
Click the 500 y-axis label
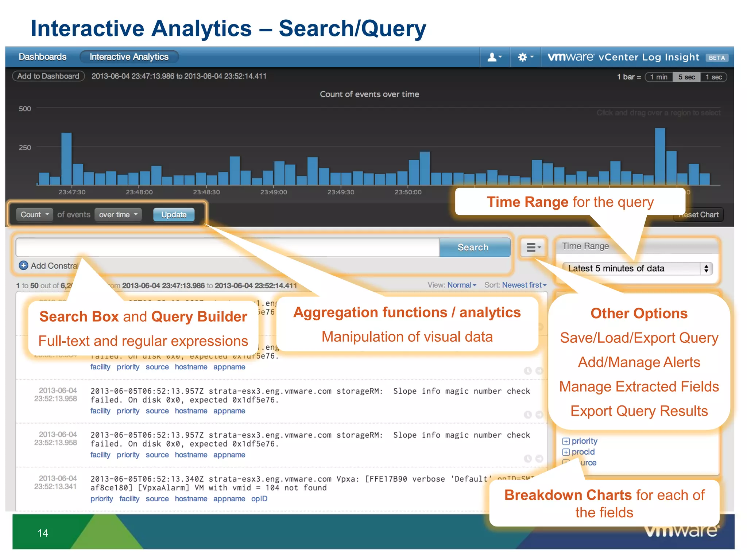[25, 109]
